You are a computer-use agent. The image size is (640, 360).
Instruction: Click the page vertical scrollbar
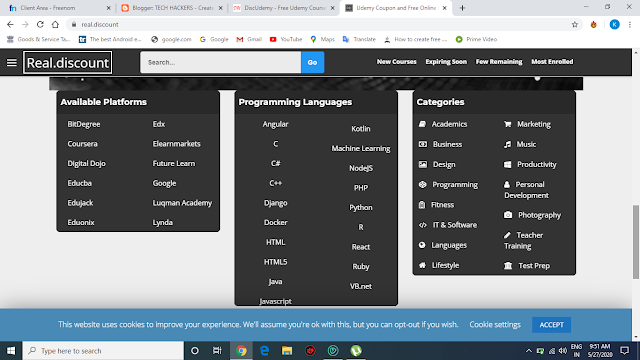[x=636, y=242]
